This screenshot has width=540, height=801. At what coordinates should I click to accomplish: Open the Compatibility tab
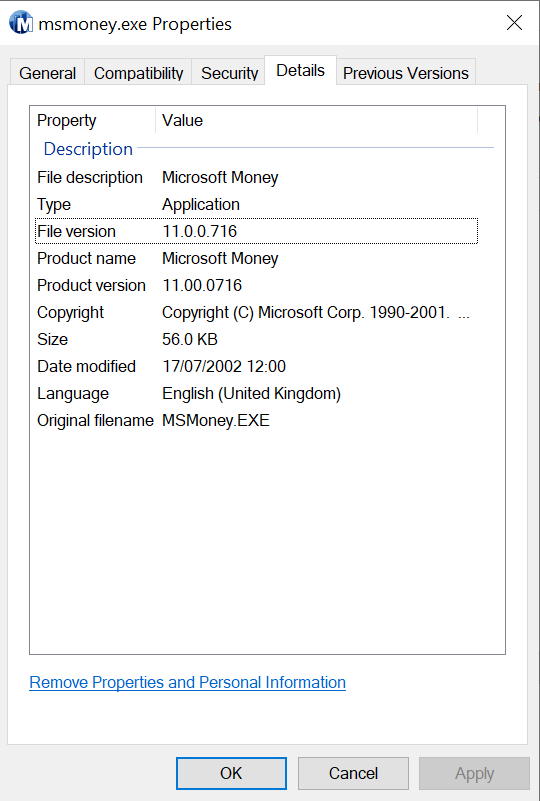[x=138, y=73]
